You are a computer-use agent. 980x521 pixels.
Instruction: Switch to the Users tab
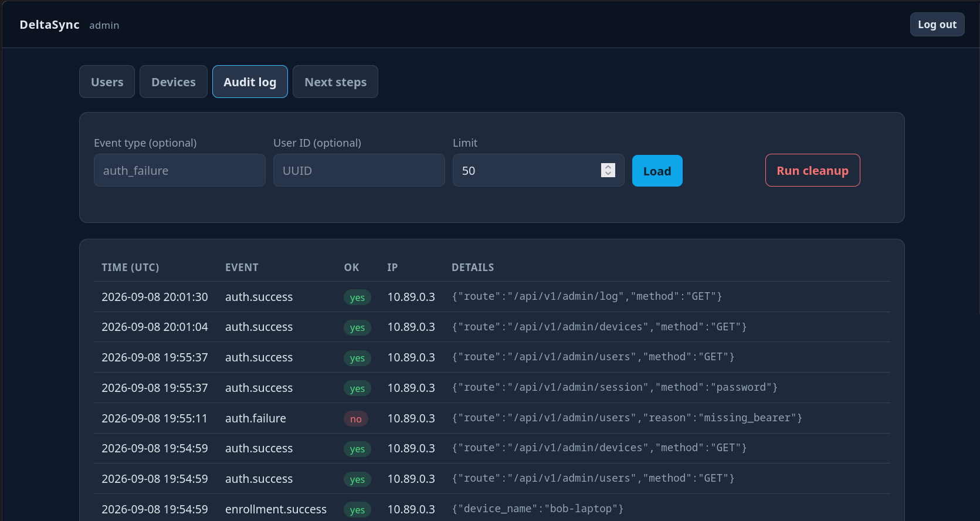coord(107,82)
